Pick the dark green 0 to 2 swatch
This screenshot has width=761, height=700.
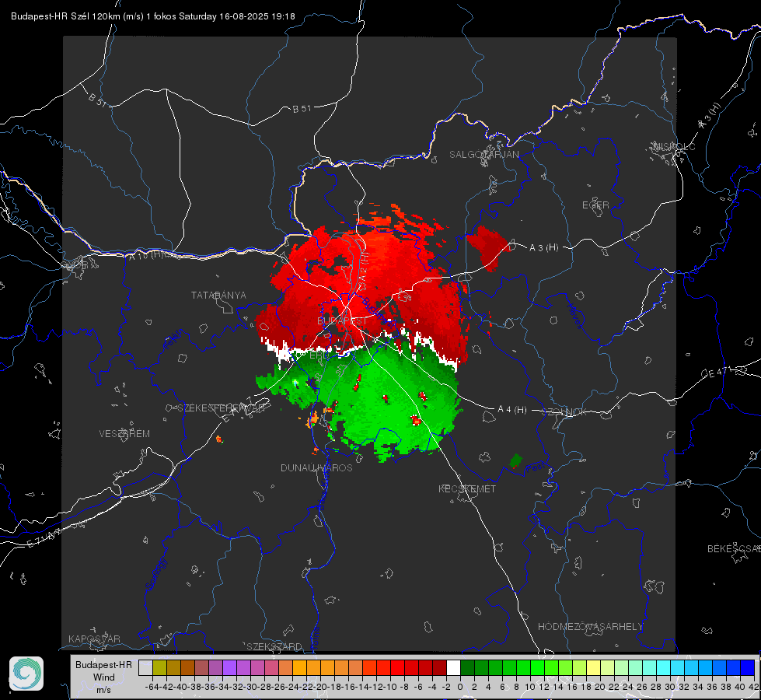(467, 668)
